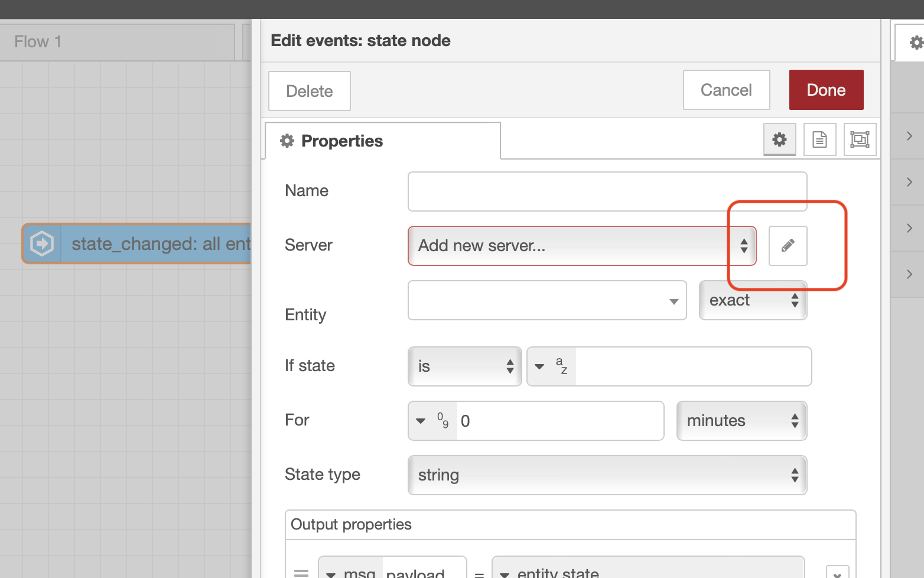924x578 pixels.
Task: Click the drag handle of msg.payload row
Action: point(301,573)
